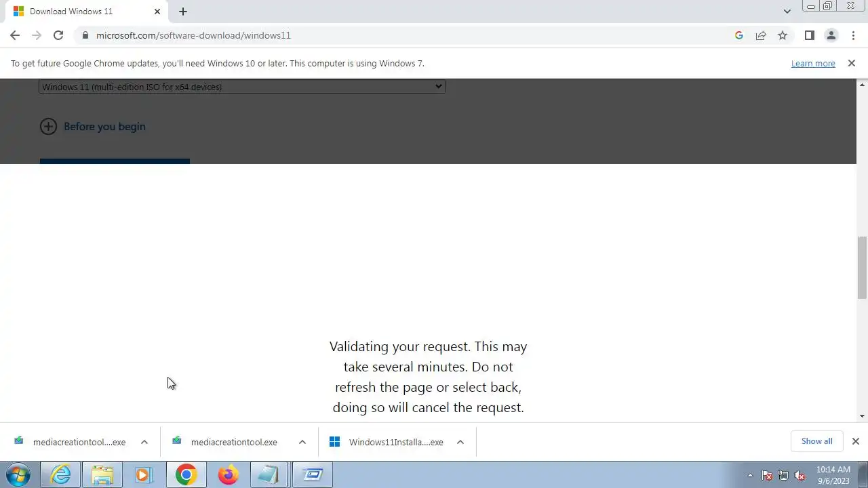This screenshot has height=488, width=868.
Task: Open the Chrome three-dot menu
Action: click(x=853, y=35)
